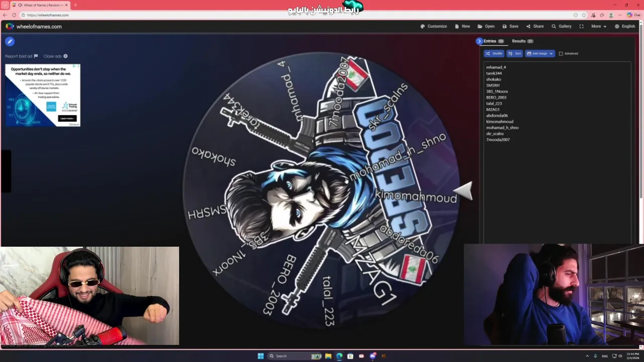The height and width of the screenshot is (362, 644).
Task: Open the Gallery search
Action: pyautogui.click(x=561, y=26)
